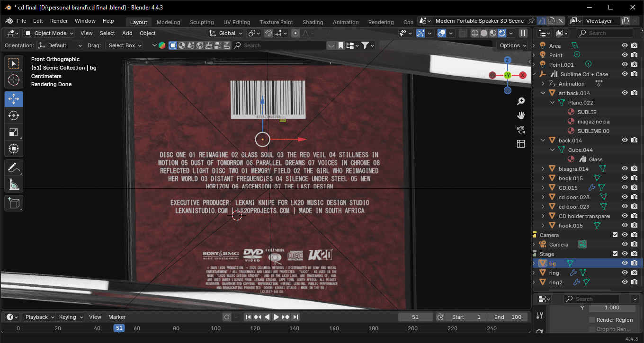The height and width of the screenshot is (343, 644).
Task: Click the frame 51 playhead marker
Action: (119, 328)
